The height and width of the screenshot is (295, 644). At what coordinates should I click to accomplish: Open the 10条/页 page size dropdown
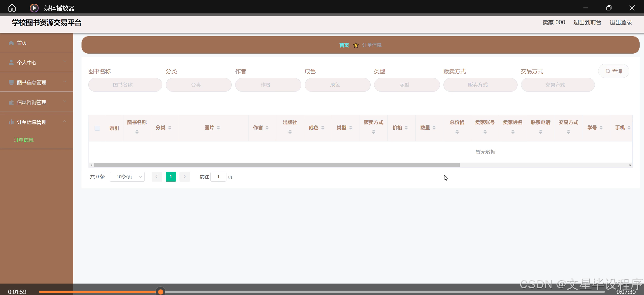click(x=127, y=177)
